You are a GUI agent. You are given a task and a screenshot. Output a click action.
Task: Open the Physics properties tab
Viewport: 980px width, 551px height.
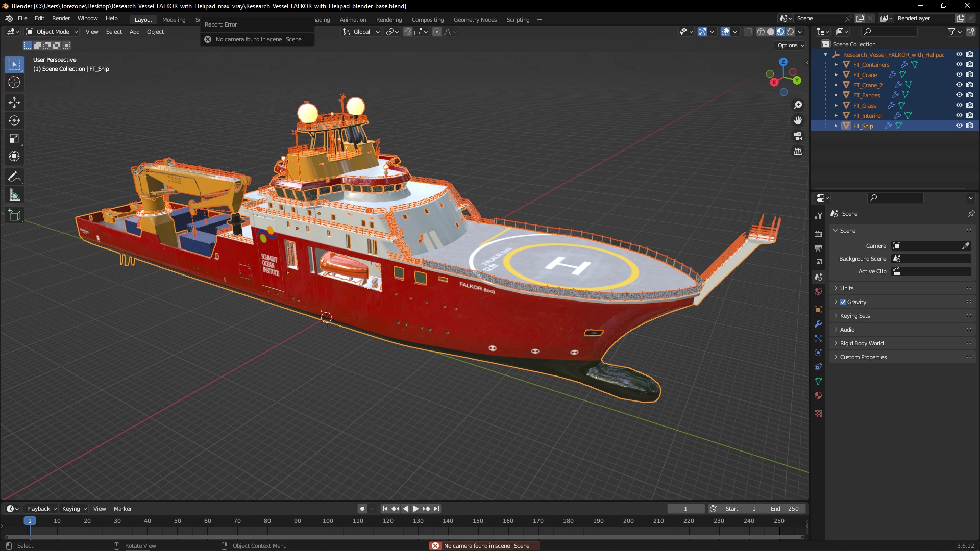click(818, 353)
